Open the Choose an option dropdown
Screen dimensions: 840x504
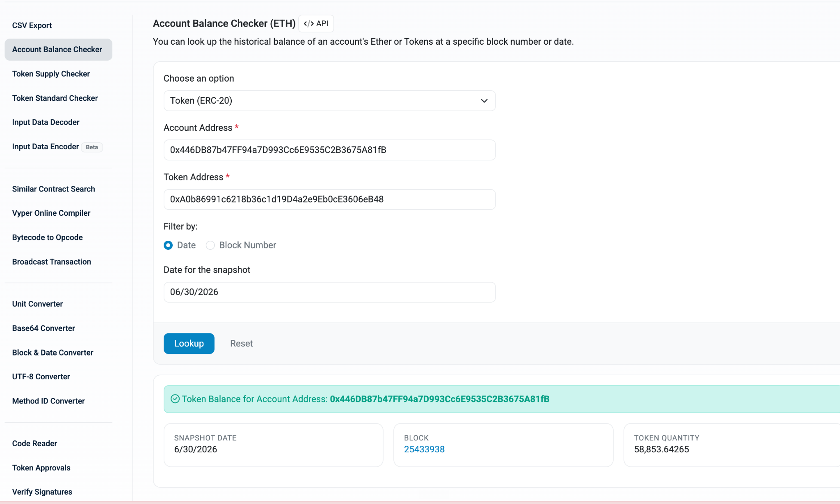[329, 101]
